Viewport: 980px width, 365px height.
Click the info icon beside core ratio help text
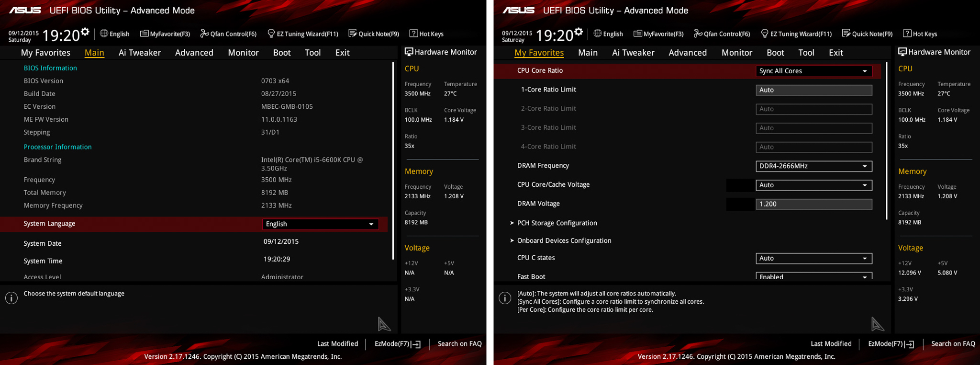coord(505,298)
